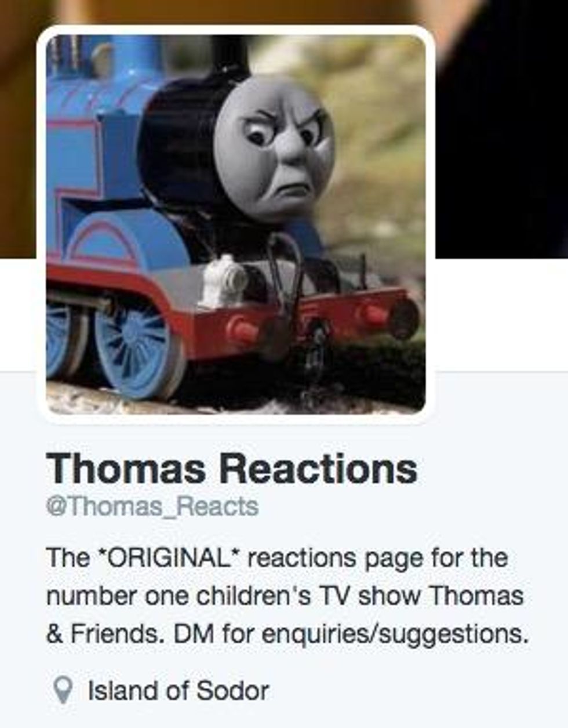568x728 pixels.
Task: Open the Thomas Reactions profile picture
Action: (x=235, y=224)
